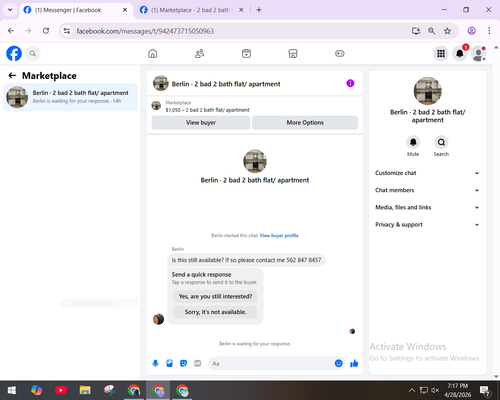Open the Chrome profile icon

pyautogui.click(x=471, y=31)
